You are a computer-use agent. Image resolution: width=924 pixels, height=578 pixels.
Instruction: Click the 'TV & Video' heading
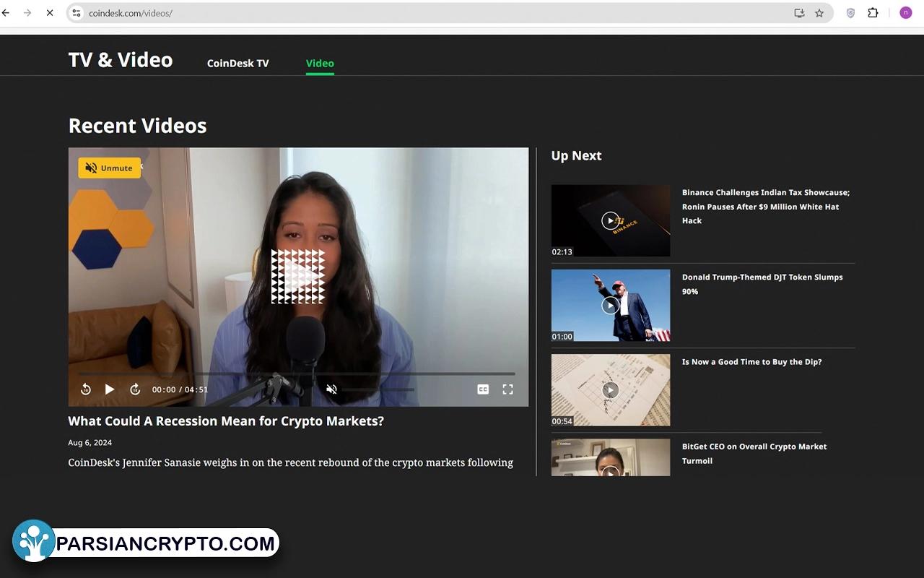point(121,60)
